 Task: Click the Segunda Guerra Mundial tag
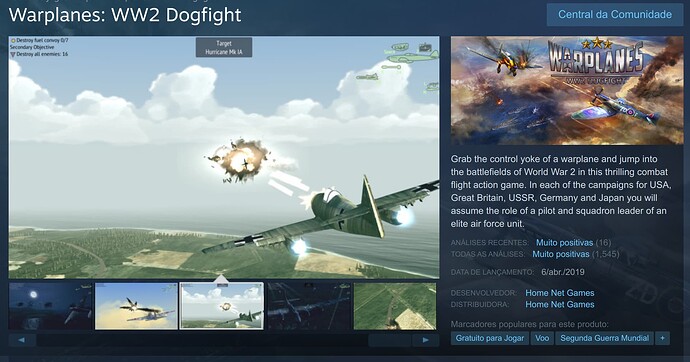(x=604, y=338)
